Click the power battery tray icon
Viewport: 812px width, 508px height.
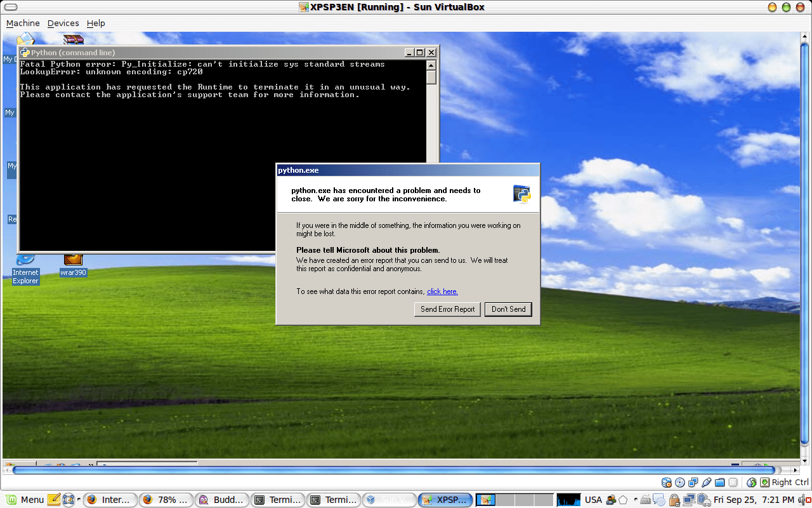(704, 500)
